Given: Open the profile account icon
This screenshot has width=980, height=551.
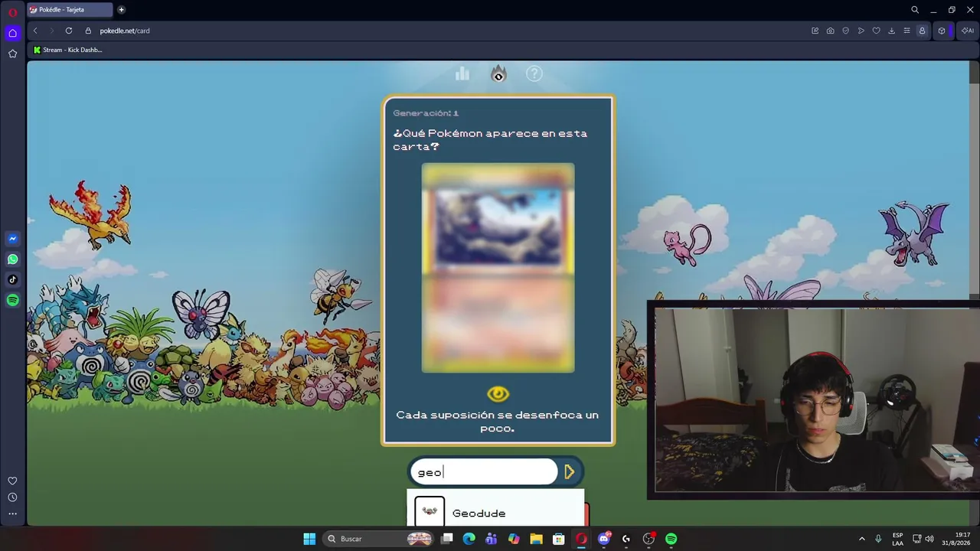Looking at the screenshot, I should point(922,31).
